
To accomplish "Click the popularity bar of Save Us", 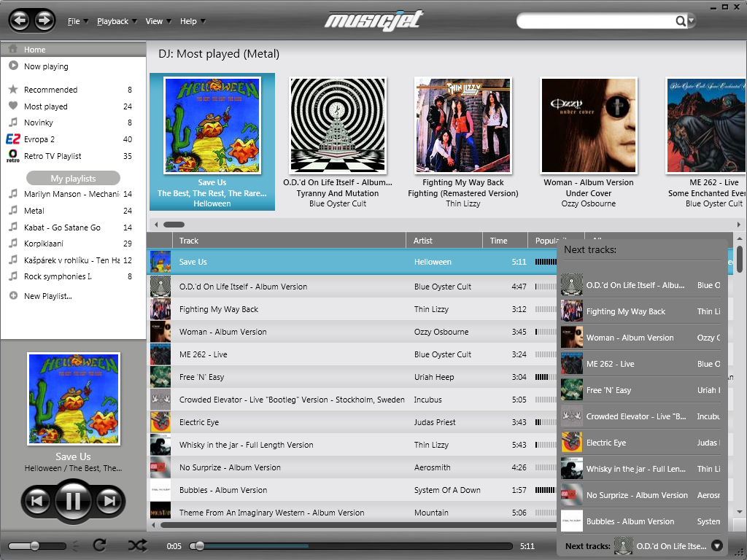I will coord(546,262).
